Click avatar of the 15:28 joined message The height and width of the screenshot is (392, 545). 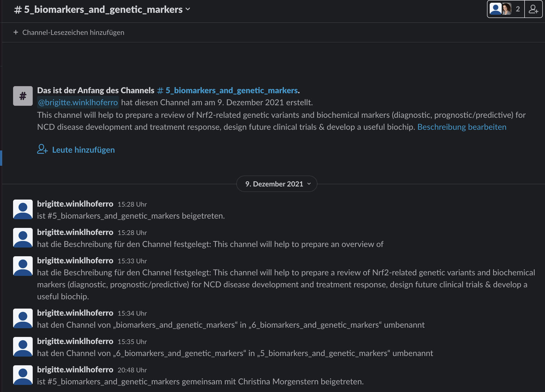(x=23, y=209)
